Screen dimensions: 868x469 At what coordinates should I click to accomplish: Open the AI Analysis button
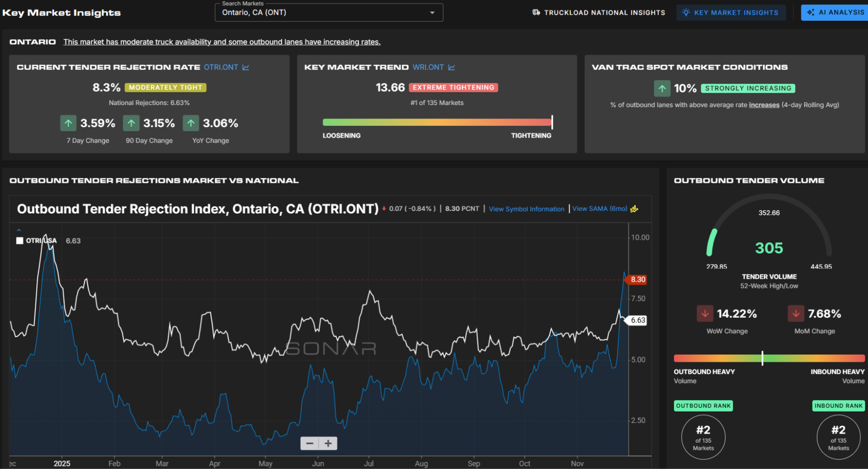(x=835, y=13)
